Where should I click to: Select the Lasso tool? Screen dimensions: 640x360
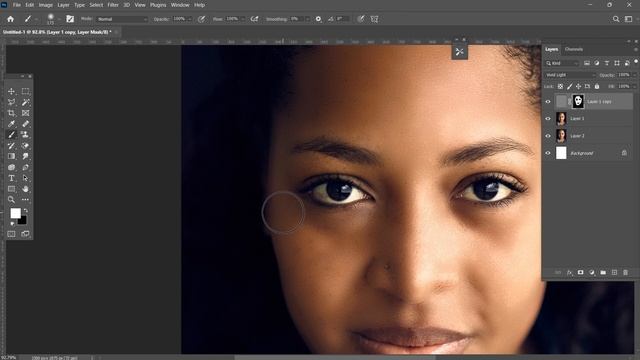(x=11, y=102)
